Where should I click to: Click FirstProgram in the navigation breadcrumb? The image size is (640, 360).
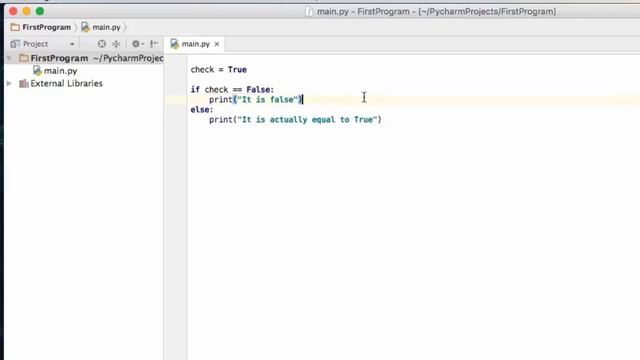(x=41, y=27)
